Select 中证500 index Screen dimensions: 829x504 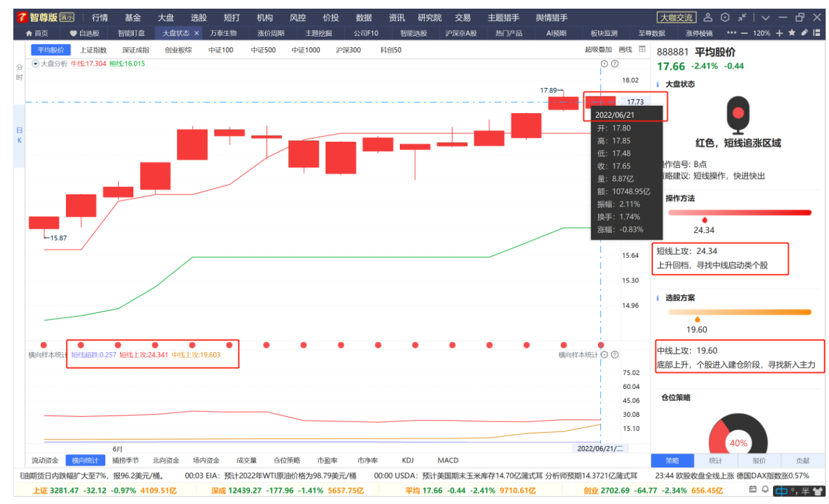coord(263,49)
